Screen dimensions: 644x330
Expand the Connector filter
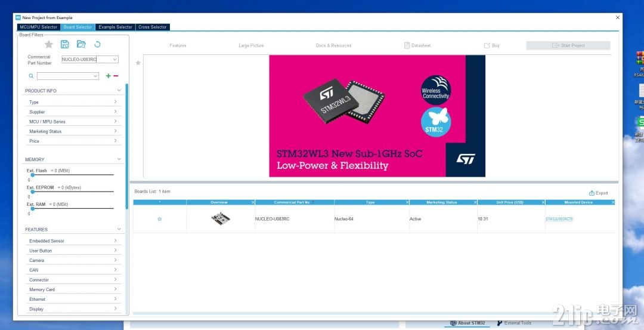(73, 280)
